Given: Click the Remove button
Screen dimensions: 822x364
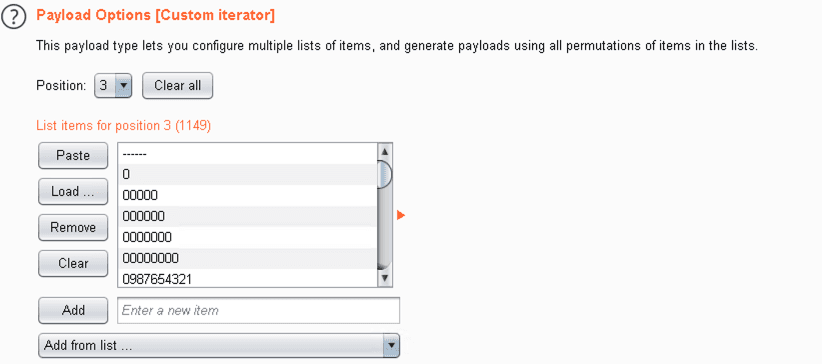Looking at the screenshot, I should (x=73, y=227).
